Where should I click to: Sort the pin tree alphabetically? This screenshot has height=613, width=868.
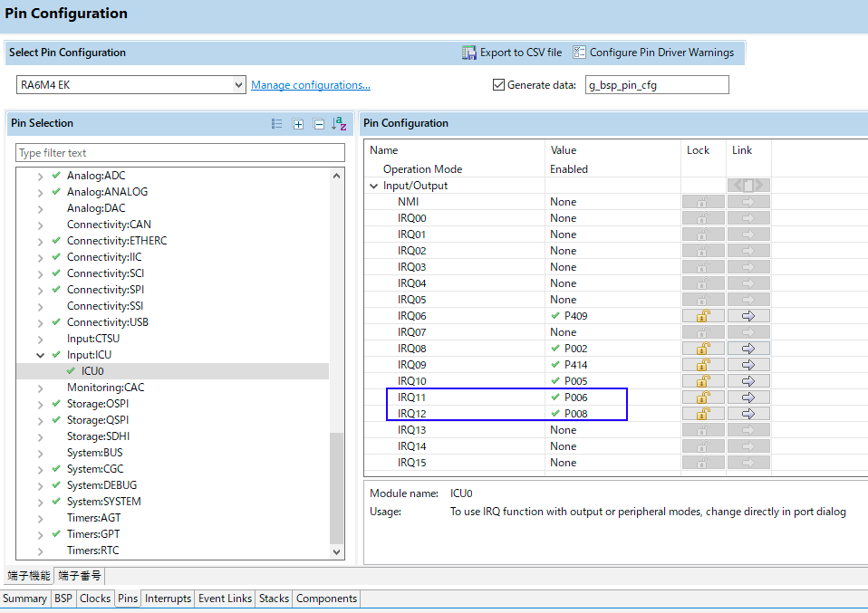point(339,124)
